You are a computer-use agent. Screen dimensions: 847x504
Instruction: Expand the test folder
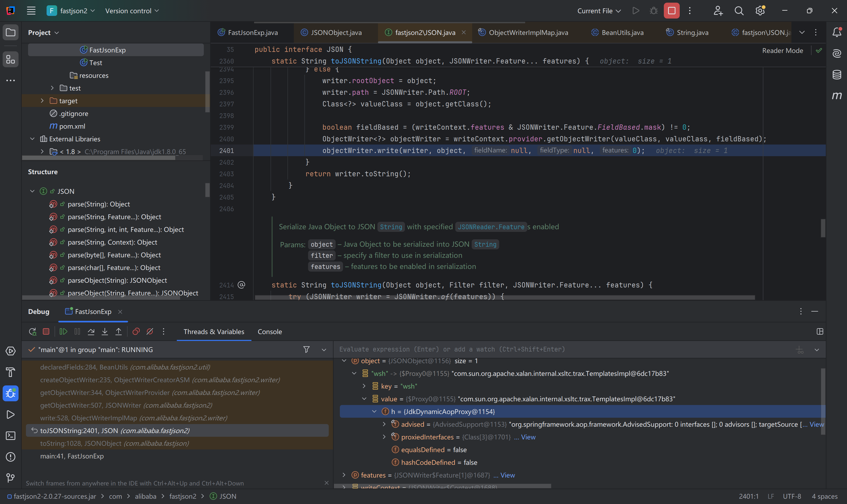[52, 88]
